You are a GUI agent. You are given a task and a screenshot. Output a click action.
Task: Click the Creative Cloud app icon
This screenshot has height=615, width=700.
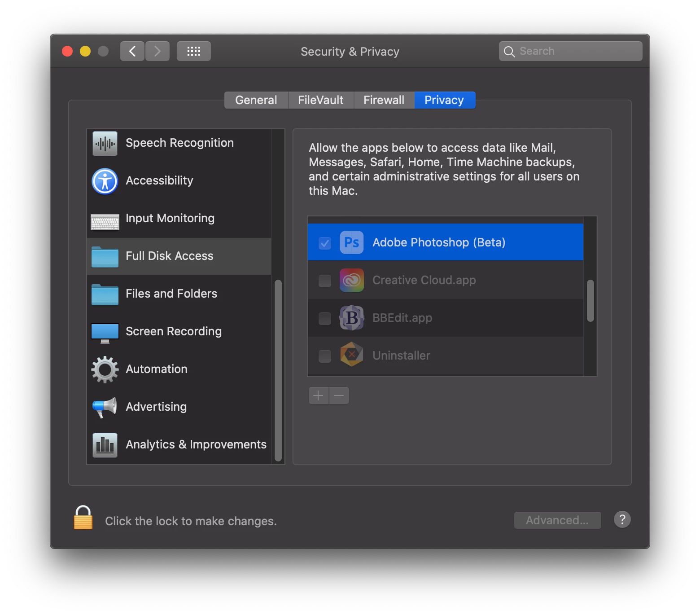pos(352,280)
